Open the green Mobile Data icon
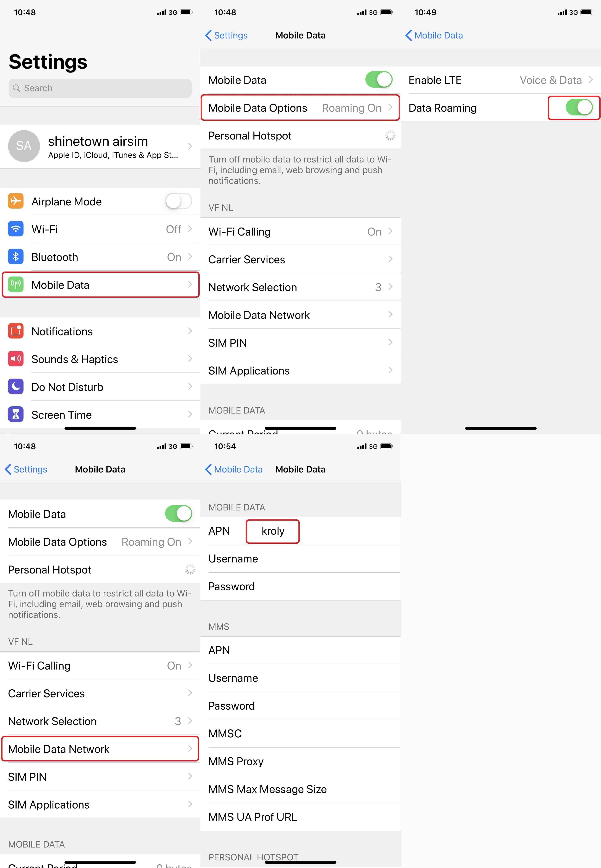 [15, 285]
